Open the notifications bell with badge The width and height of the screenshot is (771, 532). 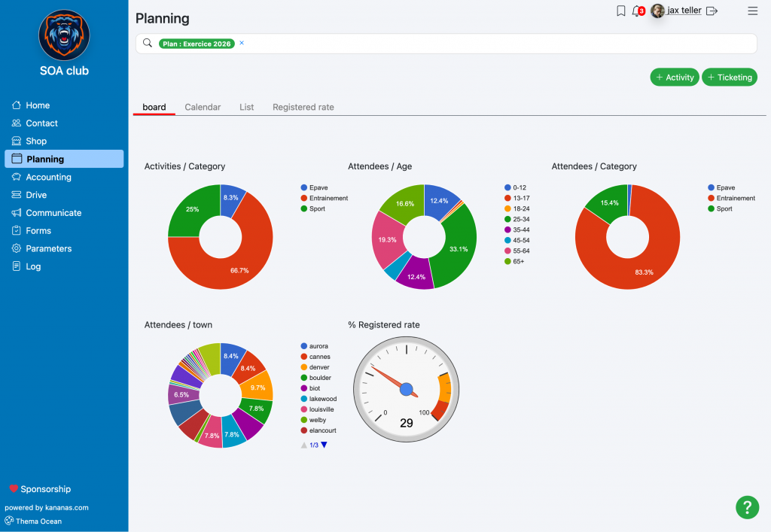[x=638, y=11]
